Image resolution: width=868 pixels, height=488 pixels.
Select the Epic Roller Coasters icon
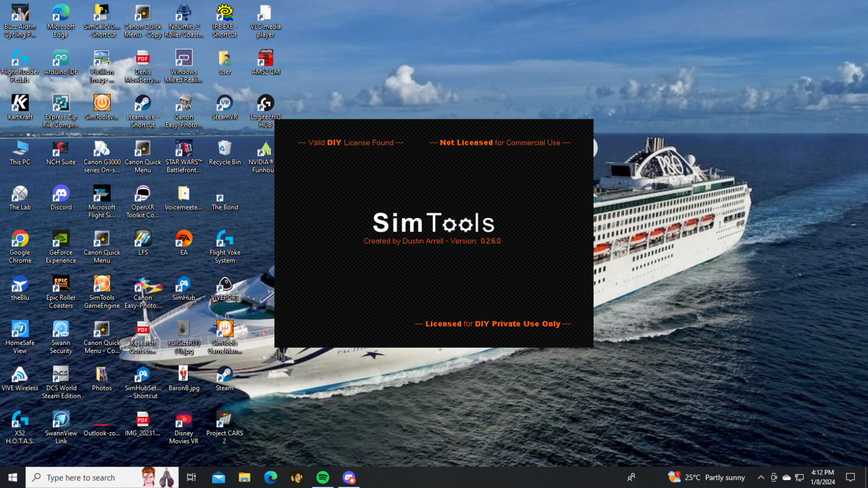point(61,292)
